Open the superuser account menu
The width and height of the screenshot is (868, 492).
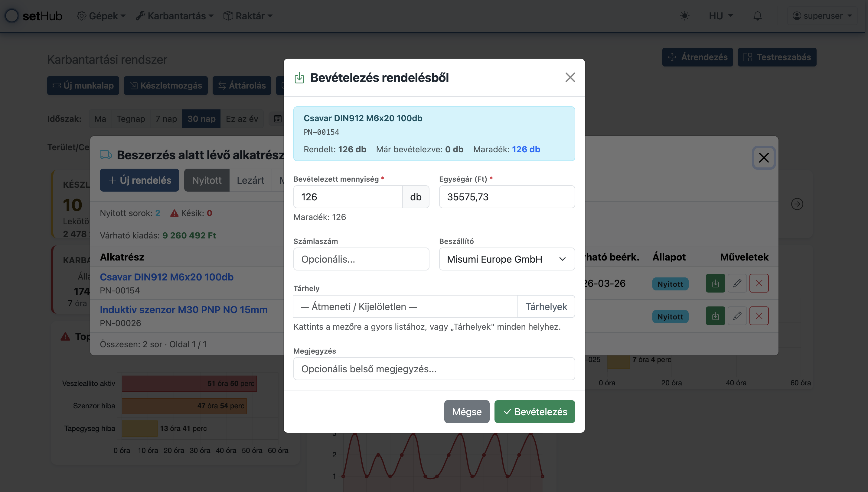coord(822,16)
